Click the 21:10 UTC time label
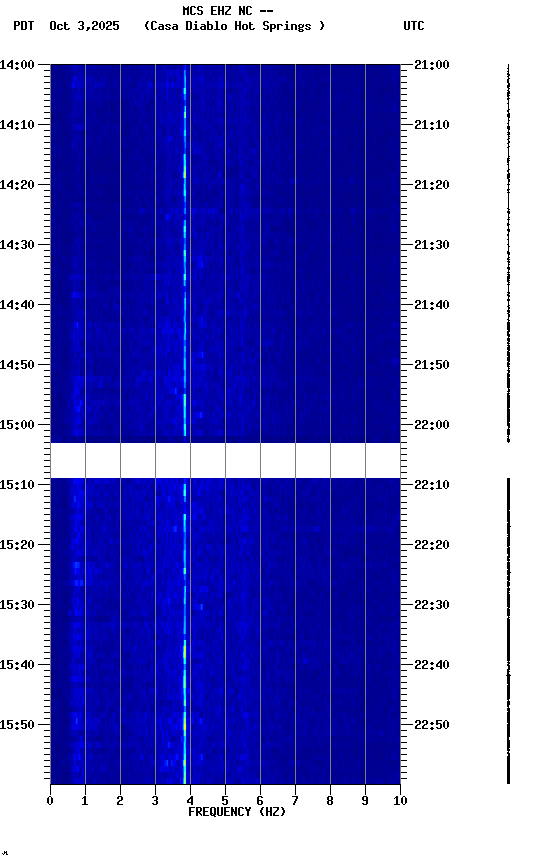Image resolution: width=552 pixels, height=864 pixels. tap(432, 125)
